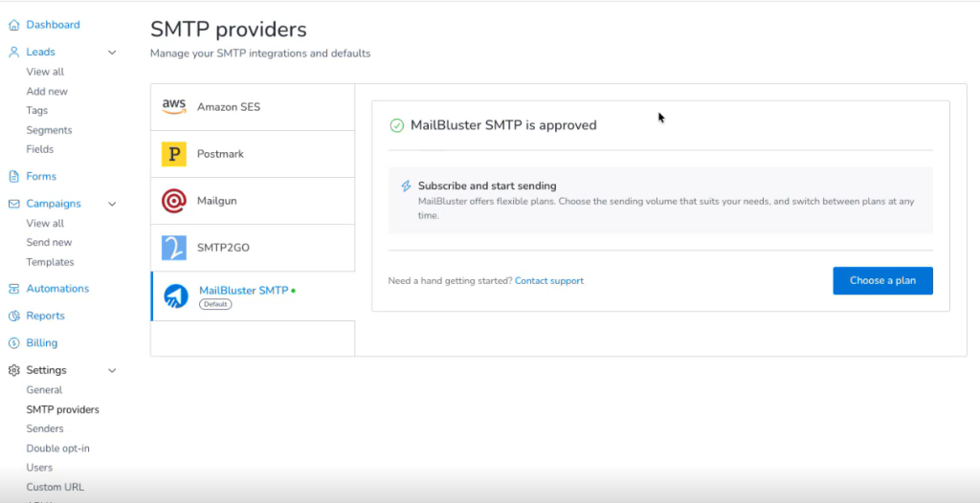Click the Choose a plan button
Screen dimensions: 980x503
(x=882, y=280)
